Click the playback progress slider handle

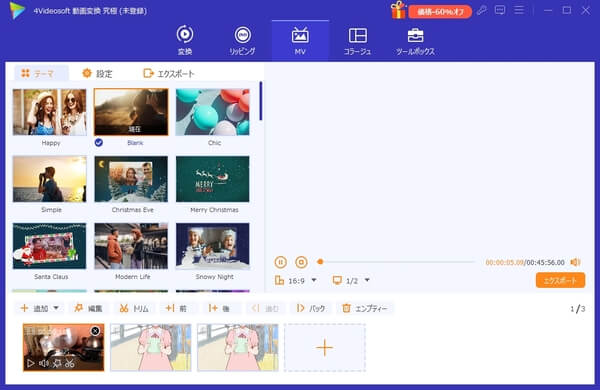320,262
